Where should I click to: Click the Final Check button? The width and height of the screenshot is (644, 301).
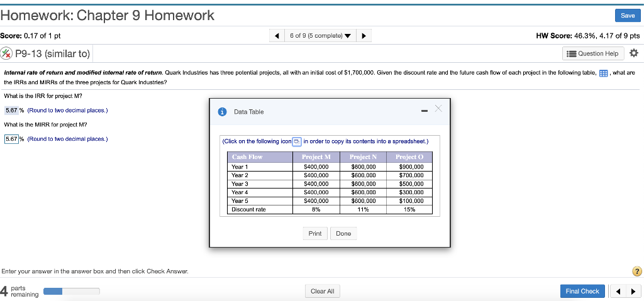tap(582, 291)
